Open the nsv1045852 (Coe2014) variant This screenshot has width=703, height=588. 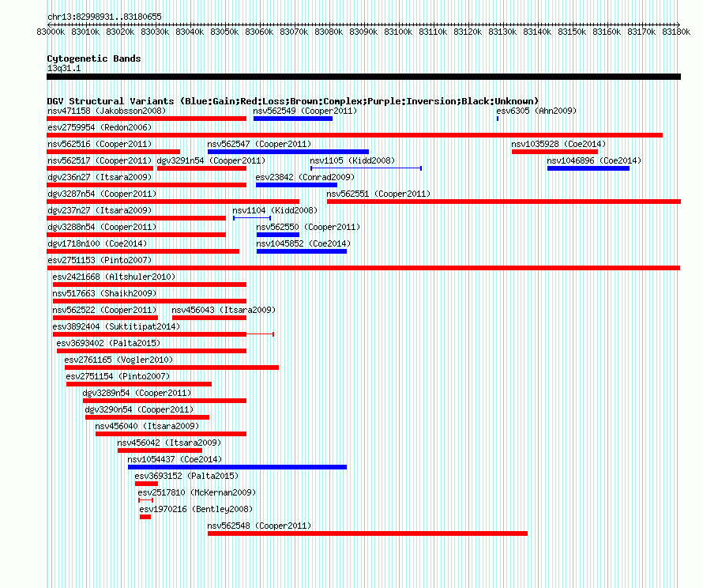303,243
